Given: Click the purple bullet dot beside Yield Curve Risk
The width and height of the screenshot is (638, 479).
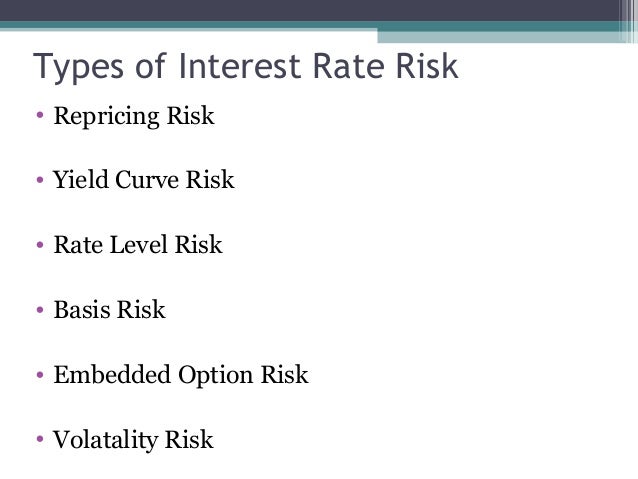Looking at the screenshot, I should [x=40, y=179].
